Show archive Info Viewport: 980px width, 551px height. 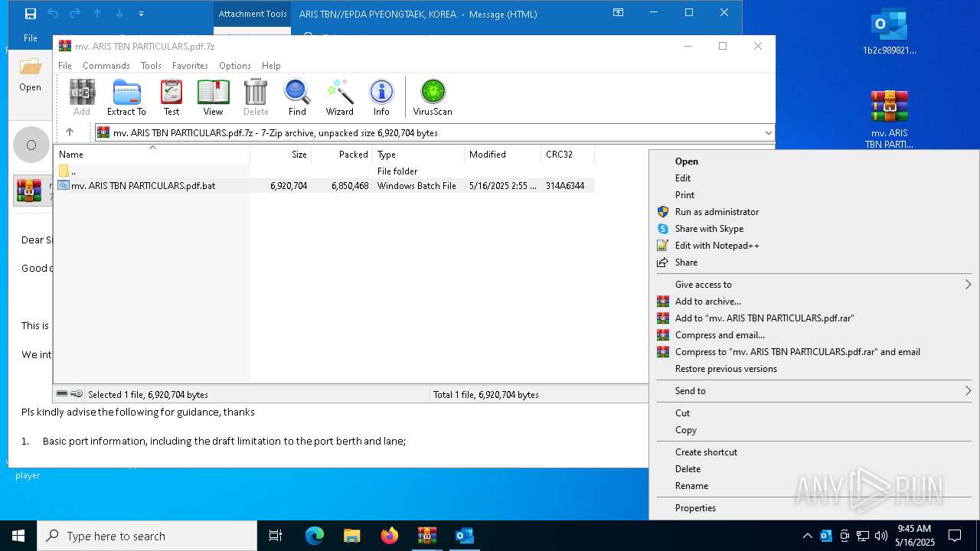pyautogui.click(x=381, y=97)
